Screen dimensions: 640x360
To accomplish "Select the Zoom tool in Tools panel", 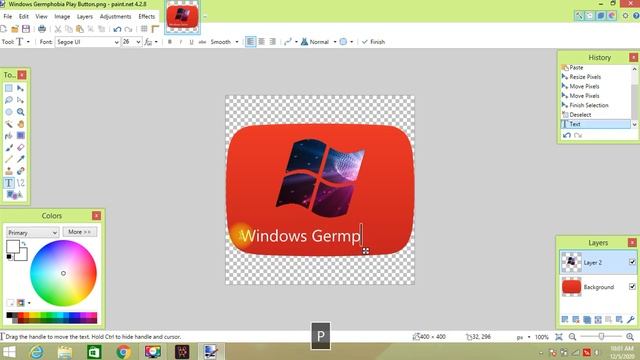I will coord(20,112).
